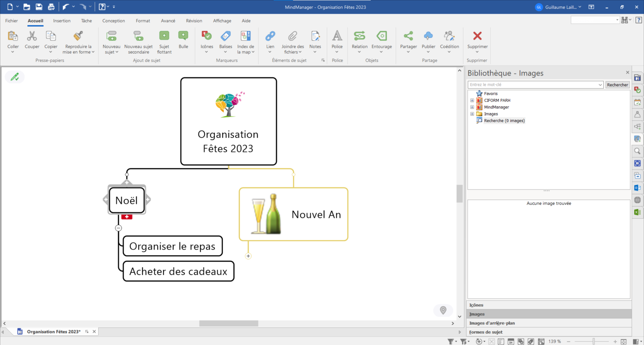Click the zoom slider in status bar

[x=593, y=341]
